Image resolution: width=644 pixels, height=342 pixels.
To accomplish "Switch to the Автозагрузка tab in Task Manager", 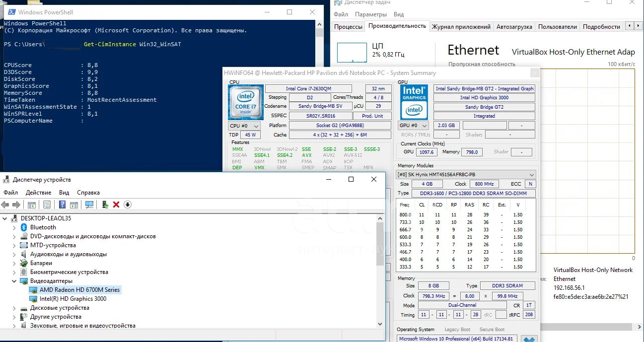I will click(514, 27).
